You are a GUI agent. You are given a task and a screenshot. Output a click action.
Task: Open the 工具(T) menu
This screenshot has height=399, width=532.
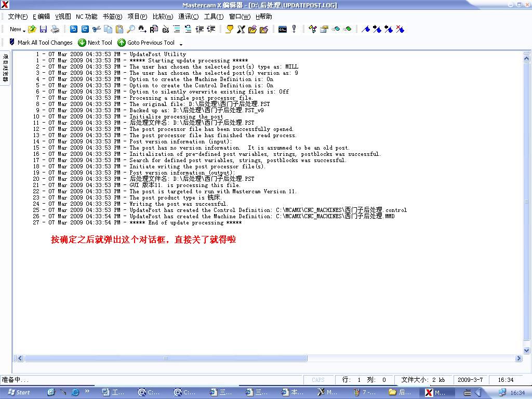click(x=214, y=17)
